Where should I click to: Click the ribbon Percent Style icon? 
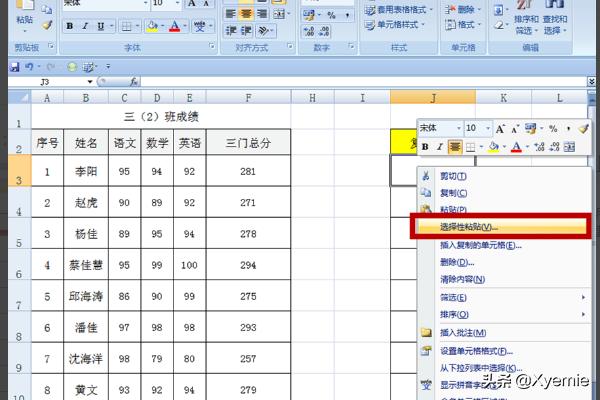331,15
